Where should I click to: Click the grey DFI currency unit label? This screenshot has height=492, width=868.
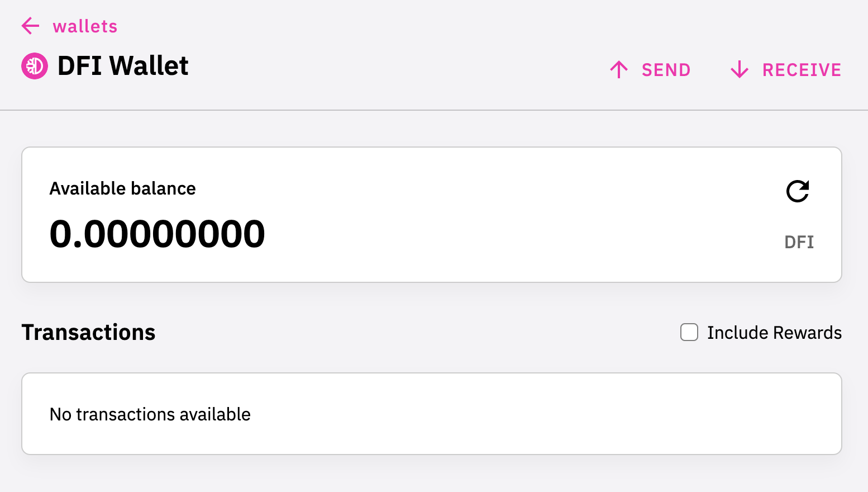pos(799,242)
